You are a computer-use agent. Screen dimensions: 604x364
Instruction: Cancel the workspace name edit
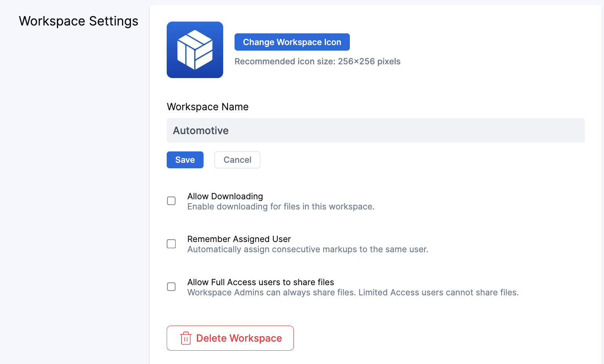click(237, 160)
